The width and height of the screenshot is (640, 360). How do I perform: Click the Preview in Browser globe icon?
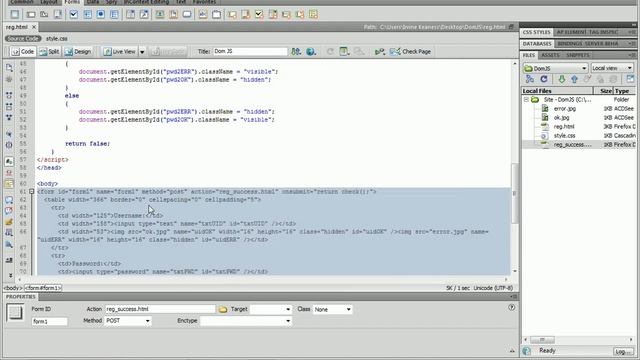pos(311,51)
